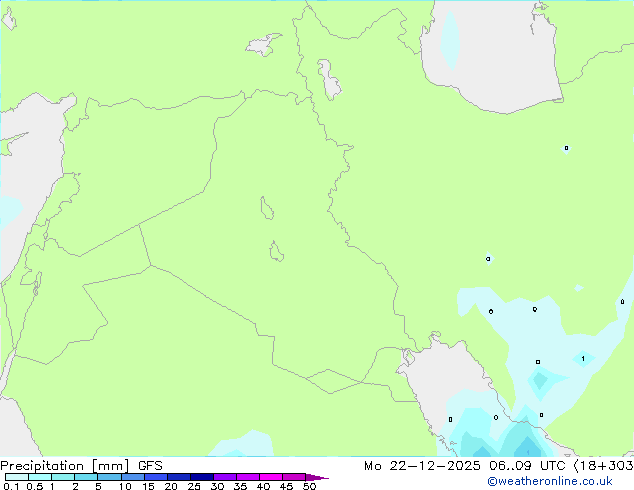Click the 0.1–0.5 mm legend color swatch
Viewport: 634px width, 490px height.
click(17, 477)
